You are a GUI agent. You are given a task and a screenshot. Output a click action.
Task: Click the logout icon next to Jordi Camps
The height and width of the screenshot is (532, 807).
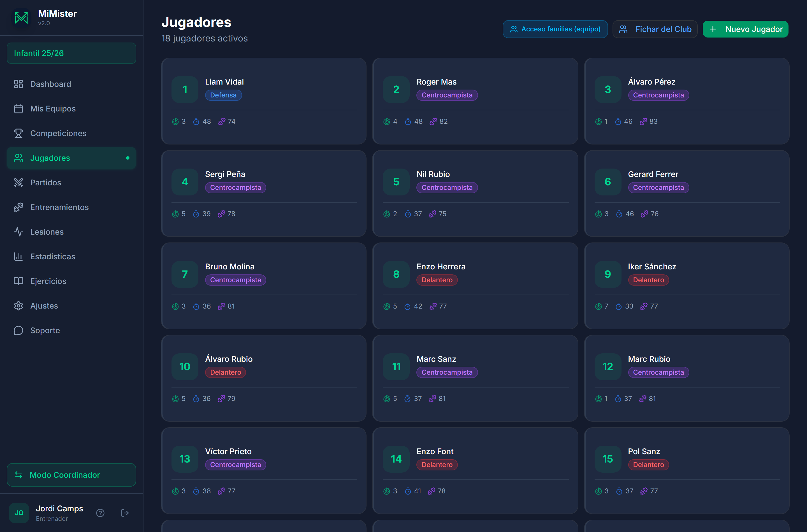pos(125,513)
